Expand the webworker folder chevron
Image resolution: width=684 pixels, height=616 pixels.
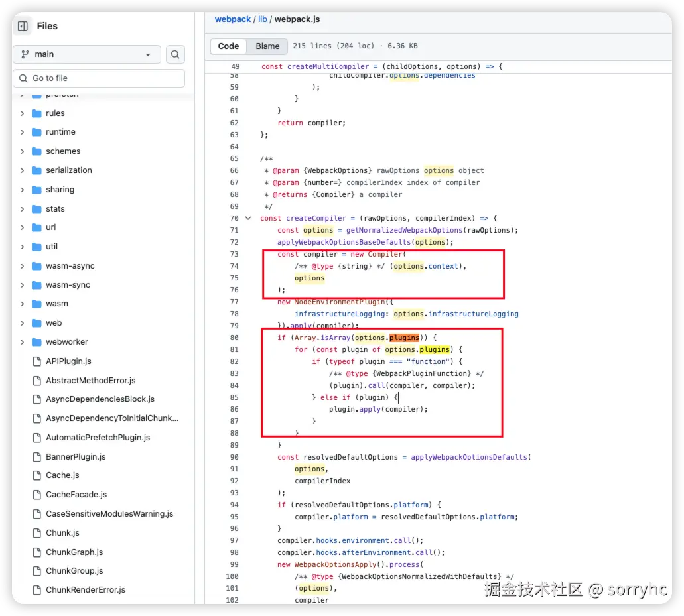tap(23, 342)
